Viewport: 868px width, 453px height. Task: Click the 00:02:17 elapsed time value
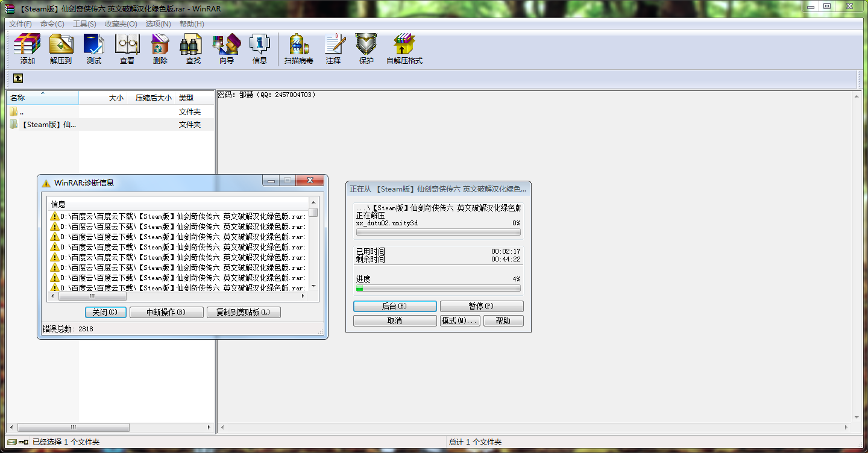point(506,251)
